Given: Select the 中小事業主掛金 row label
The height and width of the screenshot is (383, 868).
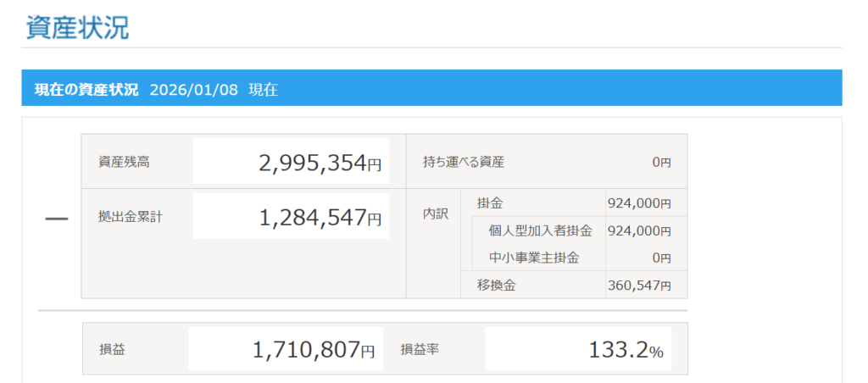Looking at the screenshot, I should click(534, 258).
